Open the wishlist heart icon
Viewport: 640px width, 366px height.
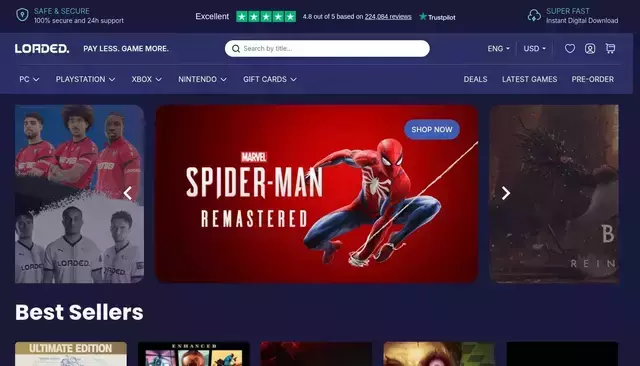(x=570, y=49)
